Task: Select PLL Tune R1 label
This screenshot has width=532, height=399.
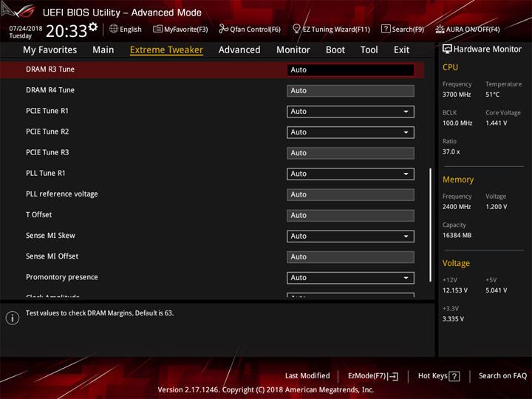Action: [46, 174]
